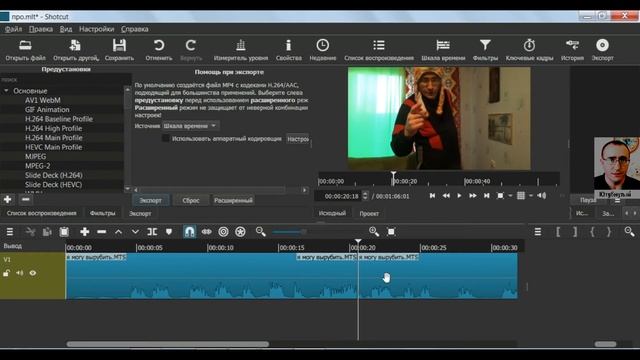Select H.264 High Profile preset
Viewport: 640px width, 360px height.
[53, 128]
